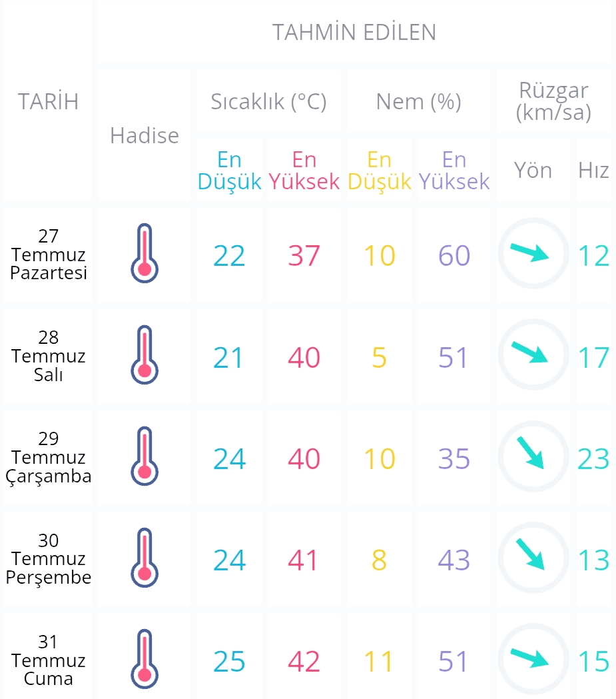Screen dimensions: 616x699
Task: Click the thermometer icon for 31 Temmuz Cuma
Action: point(145,659)
